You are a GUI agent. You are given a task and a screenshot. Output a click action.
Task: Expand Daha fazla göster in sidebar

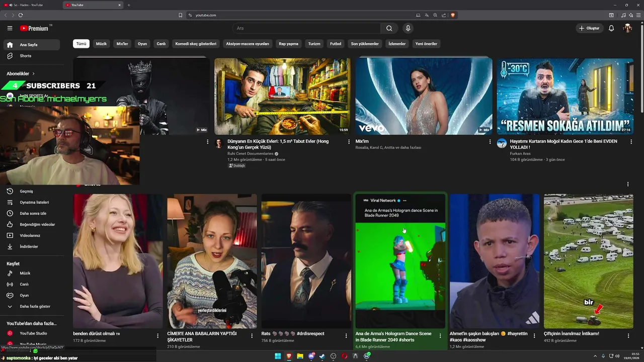[x=32, y=306]
